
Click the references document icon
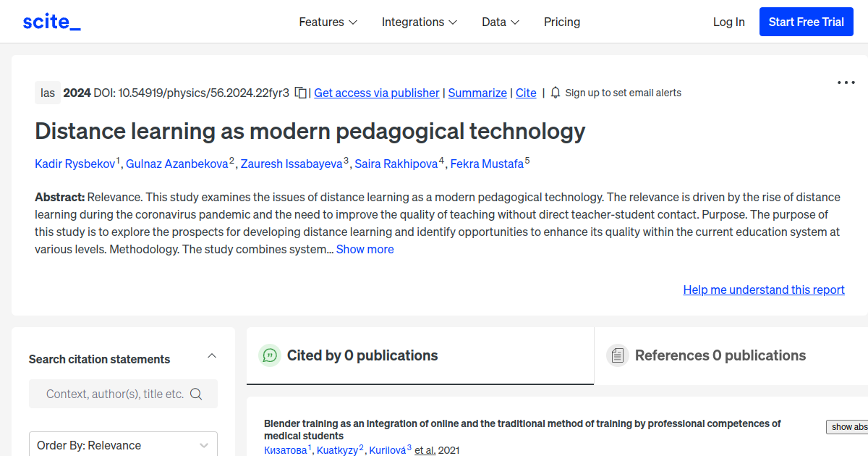pos(618,355)
